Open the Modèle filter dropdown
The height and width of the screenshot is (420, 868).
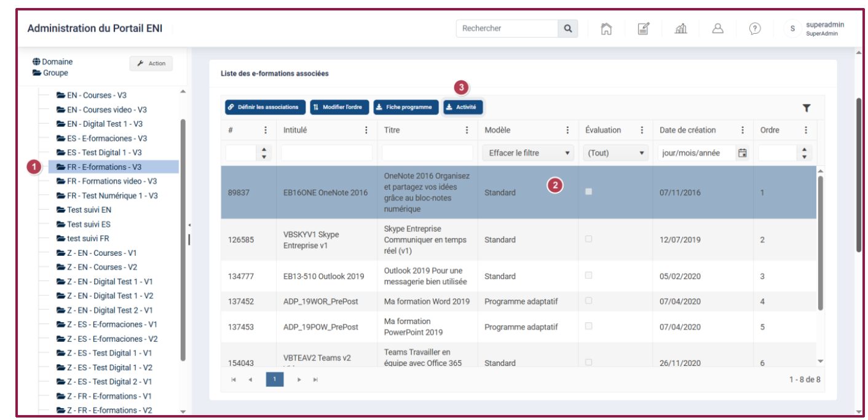pyautogui.click(x=529, y=153)
